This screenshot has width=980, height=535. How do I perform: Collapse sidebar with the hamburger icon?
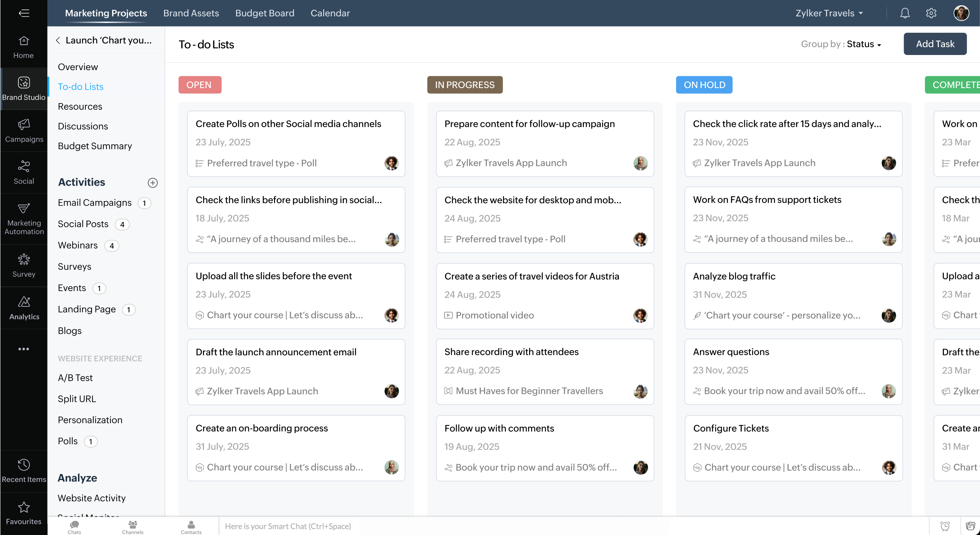24,13
